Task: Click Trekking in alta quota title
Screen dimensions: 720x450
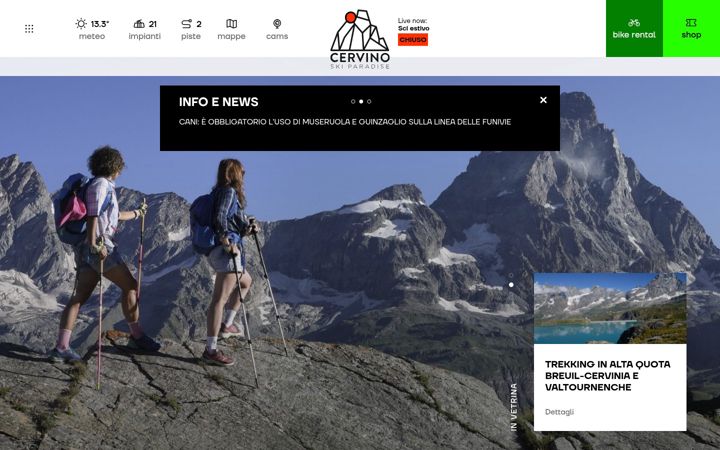Action: (x=608, y=376)
